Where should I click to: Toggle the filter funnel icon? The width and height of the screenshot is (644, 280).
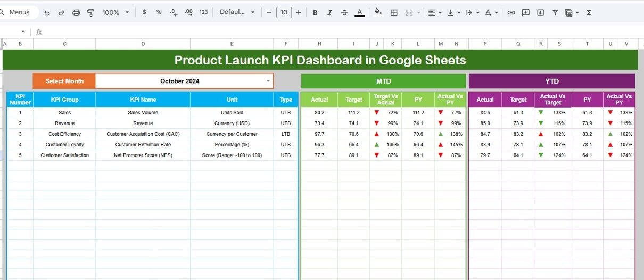[555, 12]
